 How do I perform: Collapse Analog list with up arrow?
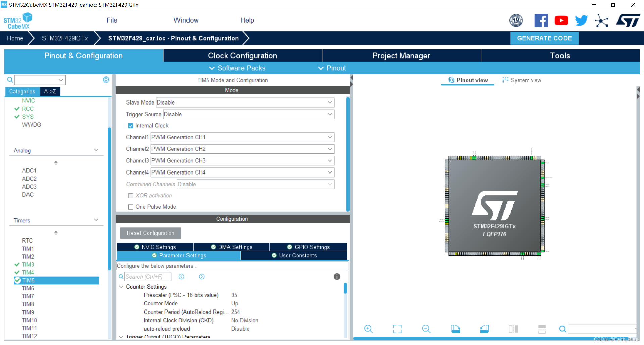[56, 163]
